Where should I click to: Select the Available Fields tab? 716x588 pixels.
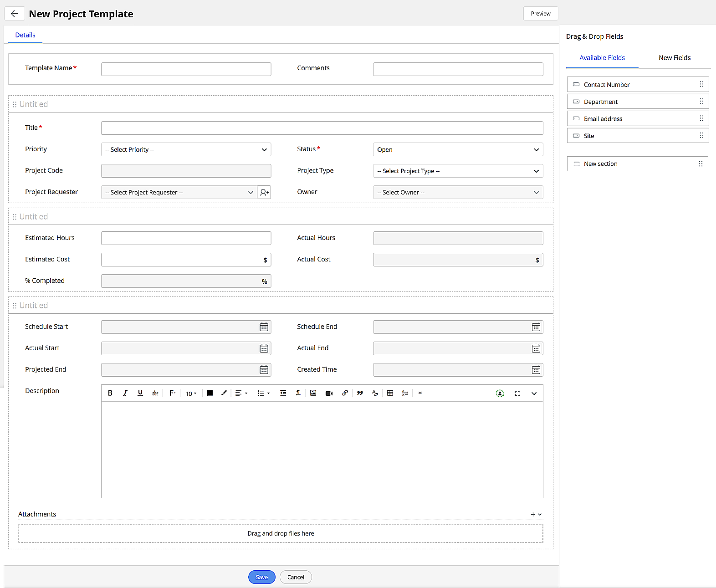coord(602,58)
